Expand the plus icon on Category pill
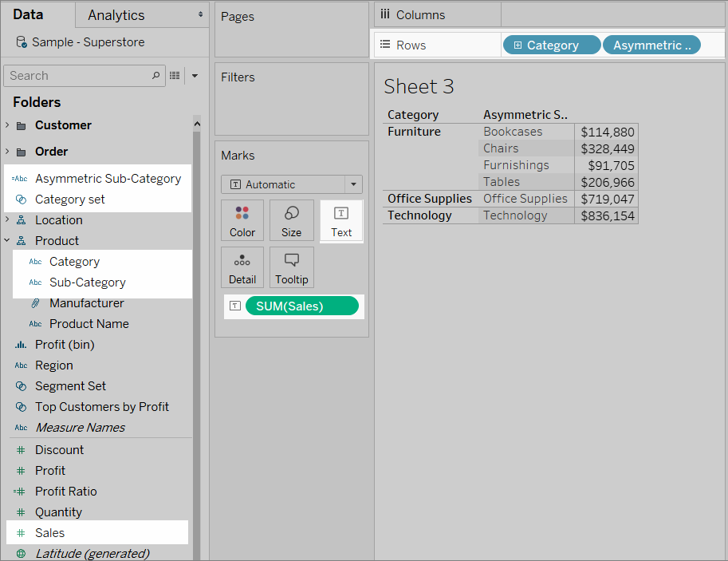728x561 pixels. click(x=517, y=45)
